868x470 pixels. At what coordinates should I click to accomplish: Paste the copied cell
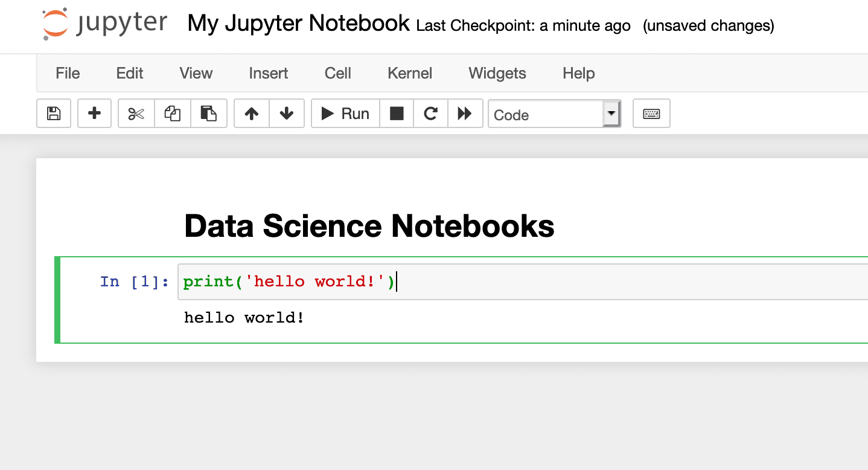coord(209,113)
